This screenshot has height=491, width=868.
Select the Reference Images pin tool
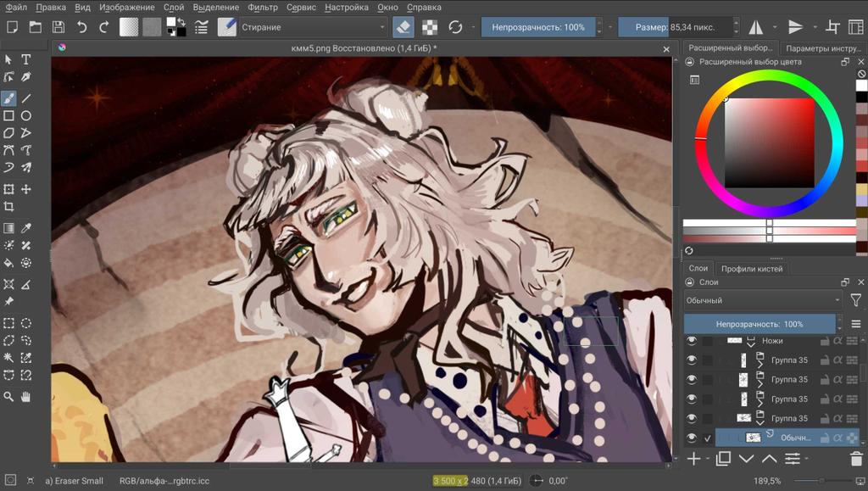pyautogui.click(x=8, y=302)
